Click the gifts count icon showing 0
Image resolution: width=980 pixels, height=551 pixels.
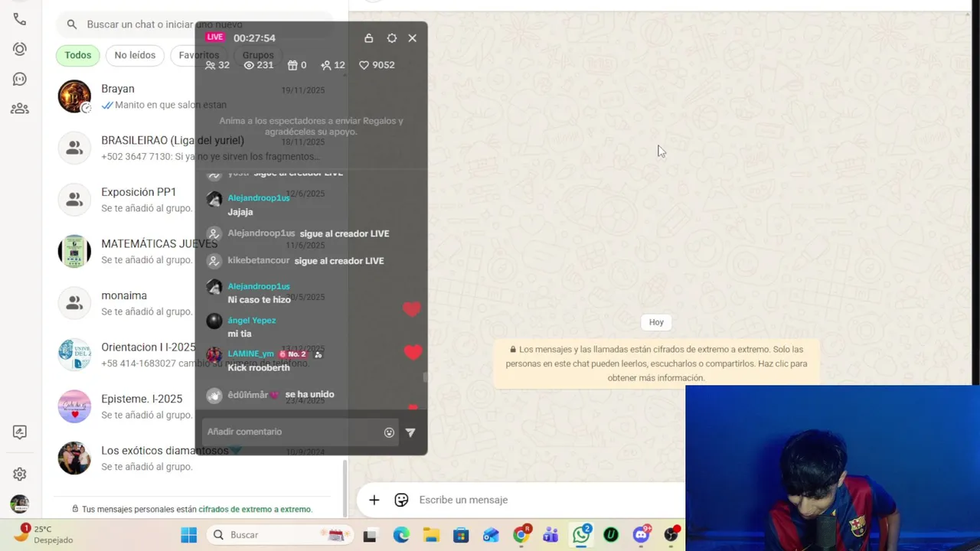pyautogui.click(x=292, y=65)
